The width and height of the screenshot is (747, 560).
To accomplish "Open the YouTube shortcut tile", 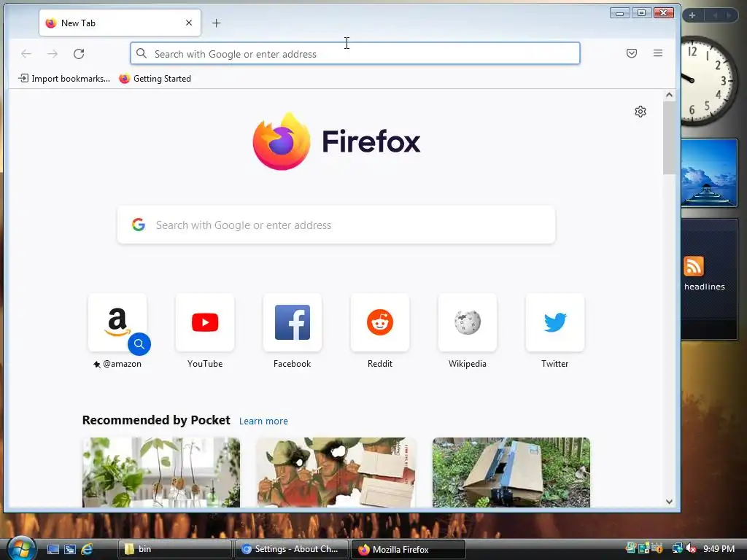I will (x=205, y=322).
